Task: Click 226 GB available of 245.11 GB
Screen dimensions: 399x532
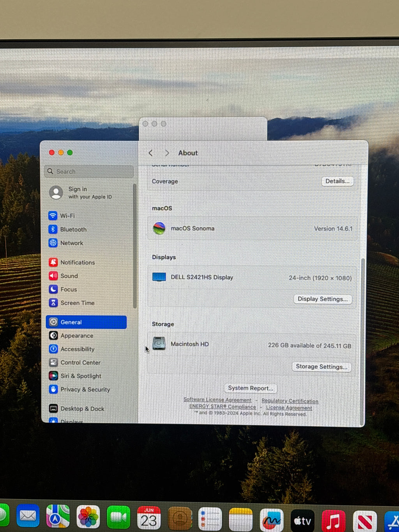Action: coord(310,345)
